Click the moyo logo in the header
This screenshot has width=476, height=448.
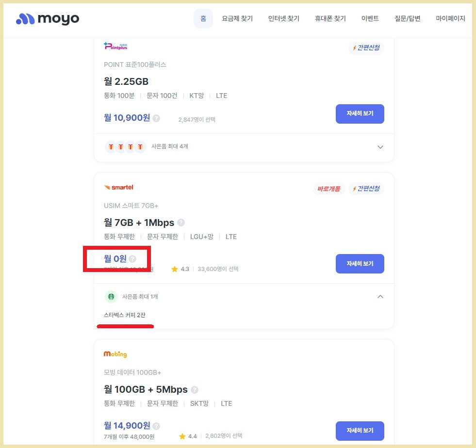coord(47,18)
